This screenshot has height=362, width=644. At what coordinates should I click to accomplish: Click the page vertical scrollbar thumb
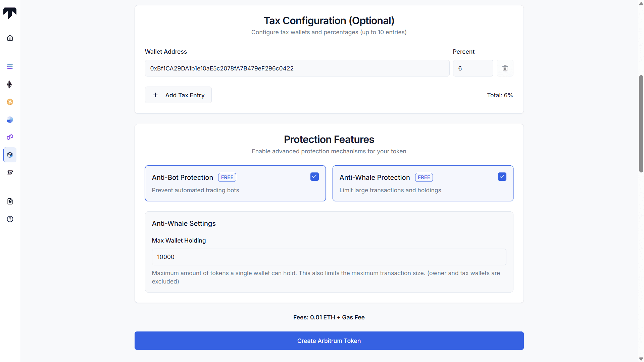[x=641, y=124]
